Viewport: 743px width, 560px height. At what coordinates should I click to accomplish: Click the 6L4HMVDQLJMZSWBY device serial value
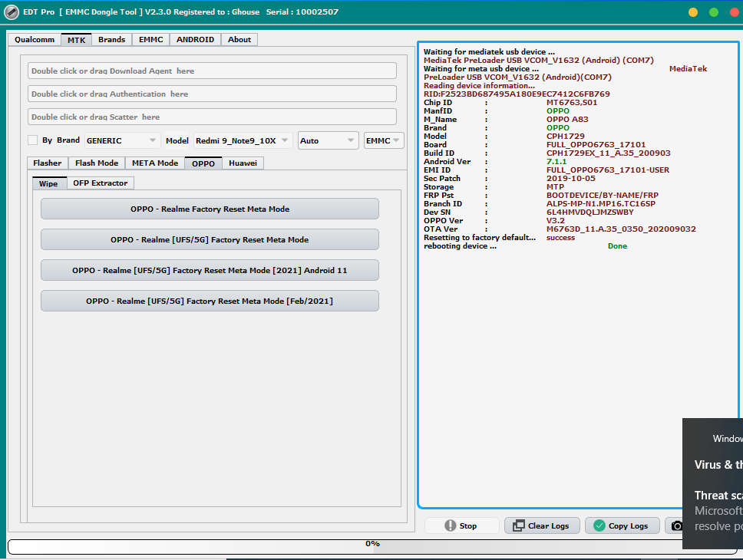[590, 212]
